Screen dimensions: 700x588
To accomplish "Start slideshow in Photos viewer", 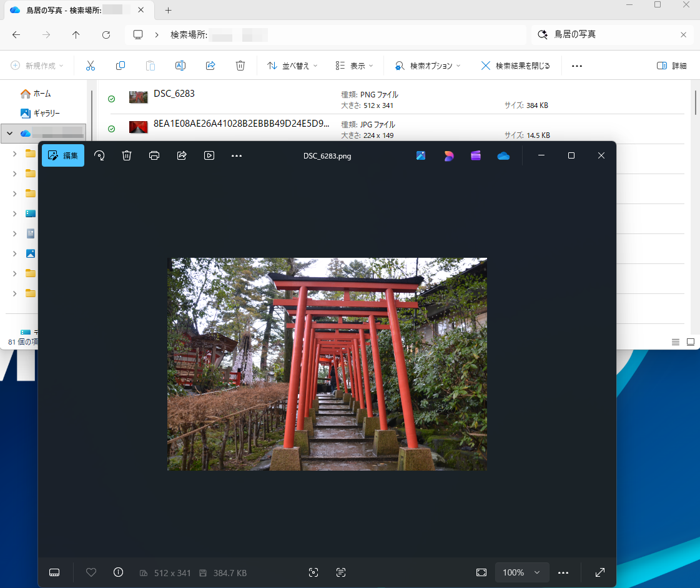I will pyautogui.click(x=209, y=155).
